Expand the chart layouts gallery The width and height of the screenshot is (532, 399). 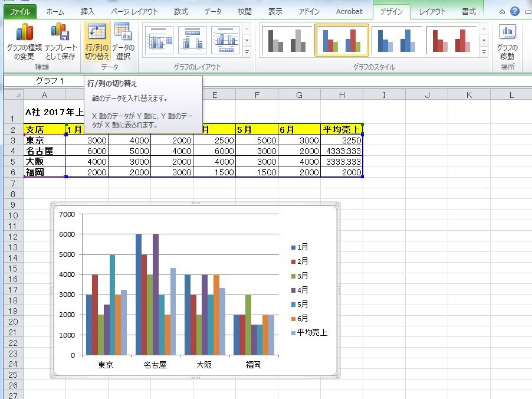[x=247, y=53]
